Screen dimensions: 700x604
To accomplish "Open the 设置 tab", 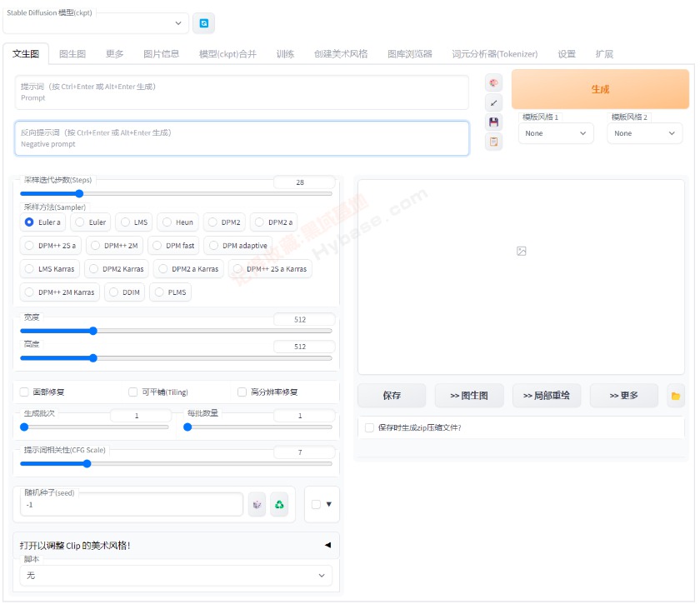I will 567,53.
